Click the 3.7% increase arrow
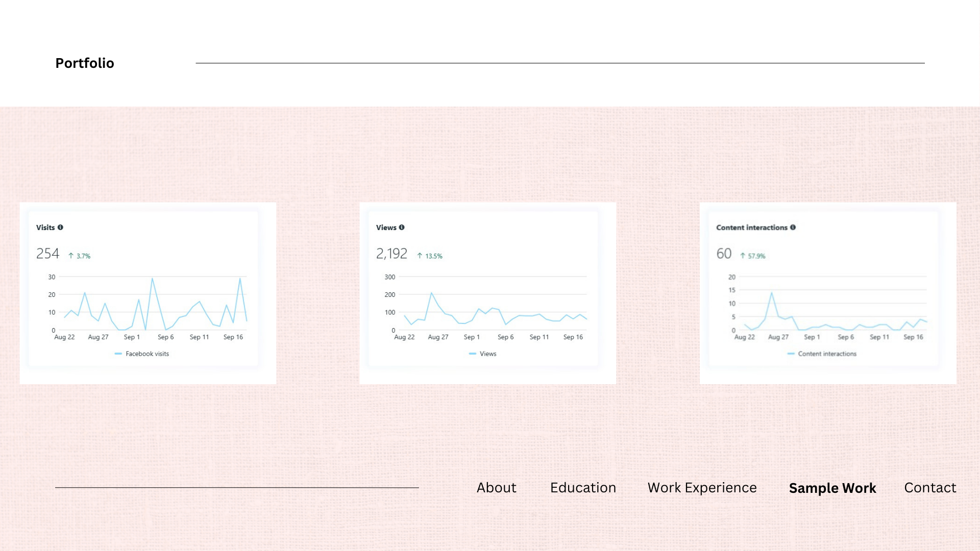 click(71, 256)
